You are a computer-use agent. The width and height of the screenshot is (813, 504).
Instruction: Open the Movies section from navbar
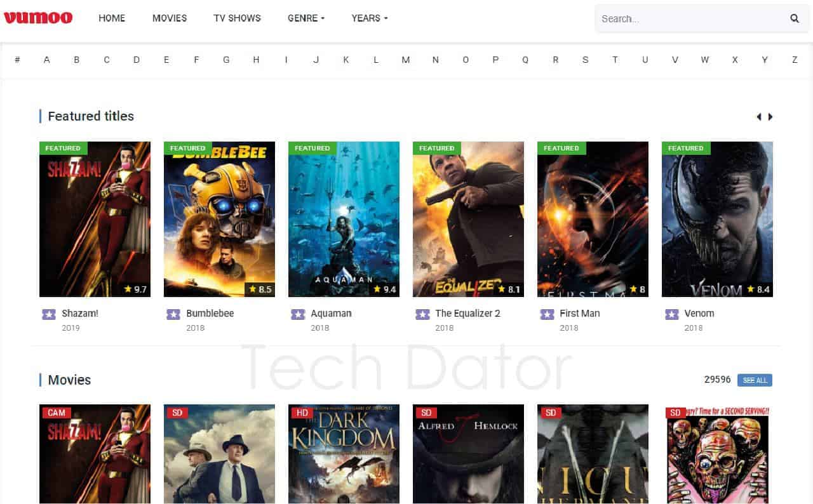pyautogui.click(x=170, y=18)
